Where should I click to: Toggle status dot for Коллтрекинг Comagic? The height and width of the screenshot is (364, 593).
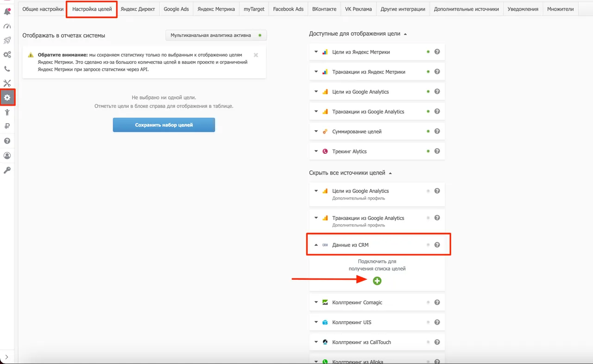coord(428,302)
